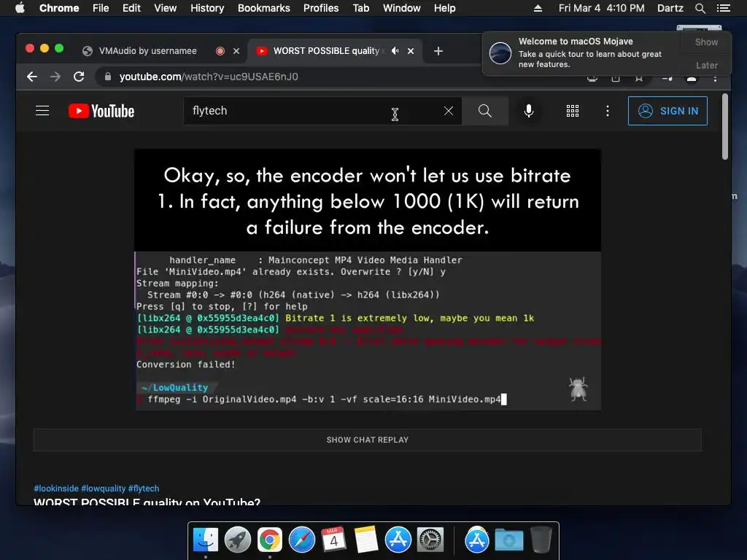Open the #lookinside hashtag
The image size is (747, 560).
click(x=56, y=489)
